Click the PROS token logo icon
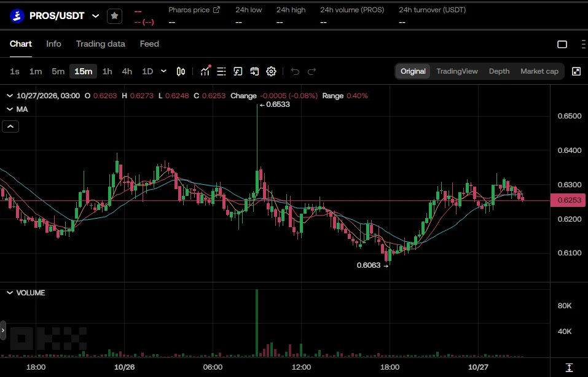The height and width of the screenshot is (377, 588). point(17,16)
